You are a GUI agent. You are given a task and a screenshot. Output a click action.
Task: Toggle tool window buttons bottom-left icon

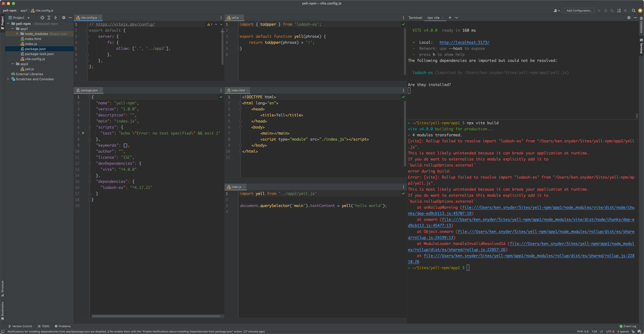tap(3, 331)
